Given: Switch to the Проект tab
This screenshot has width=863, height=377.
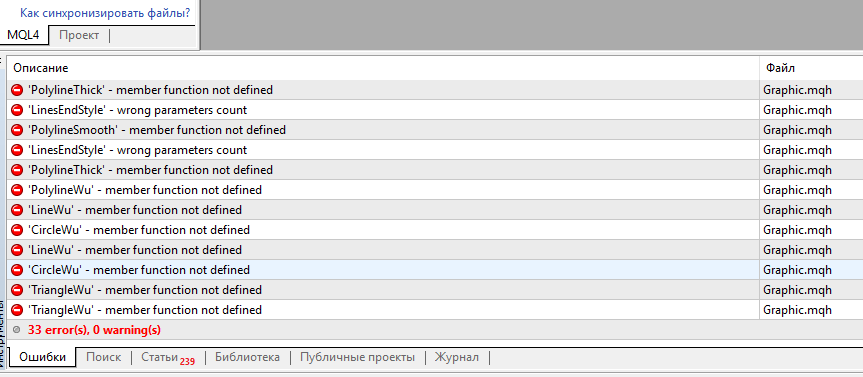Looking at the screenshot, I should pos(79,35).
